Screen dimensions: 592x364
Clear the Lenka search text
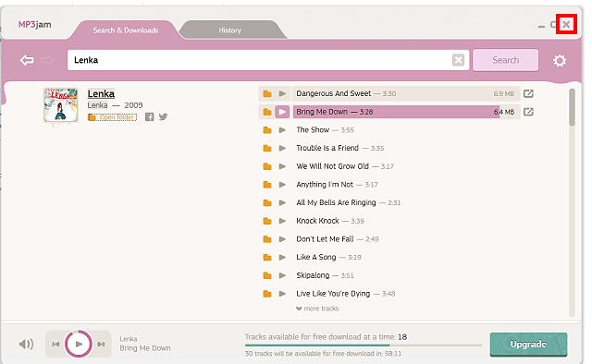click(458, 60)
